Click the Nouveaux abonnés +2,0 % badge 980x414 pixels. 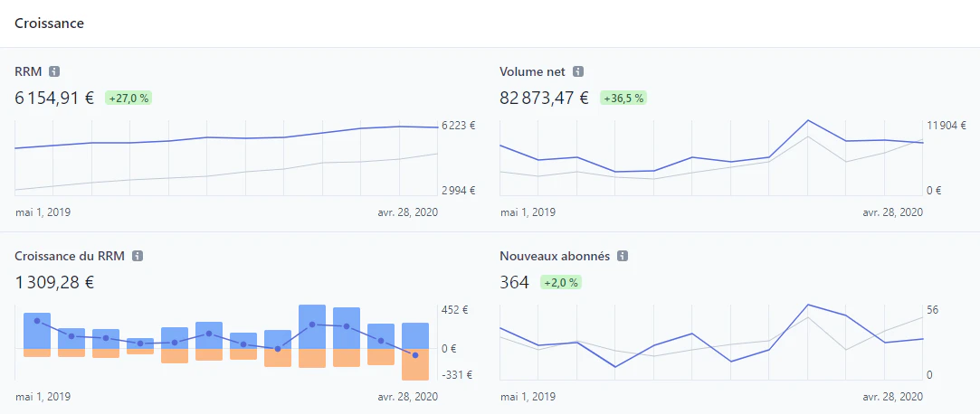click(x=560, y=283)
